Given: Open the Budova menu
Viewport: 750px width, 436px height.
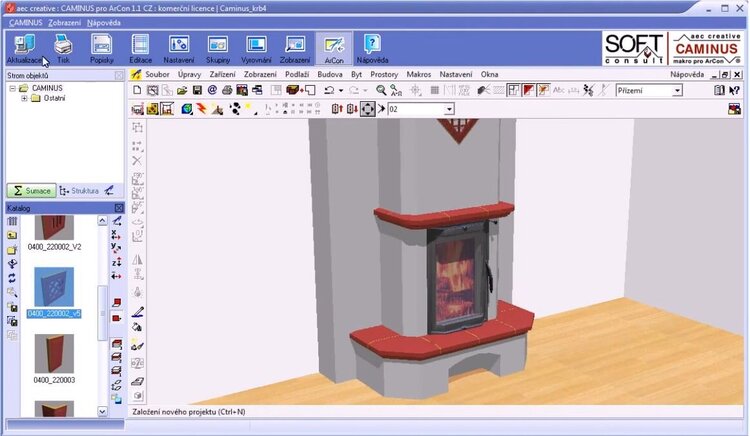Looking at the screenshot, I should click(x=330, y=74).
